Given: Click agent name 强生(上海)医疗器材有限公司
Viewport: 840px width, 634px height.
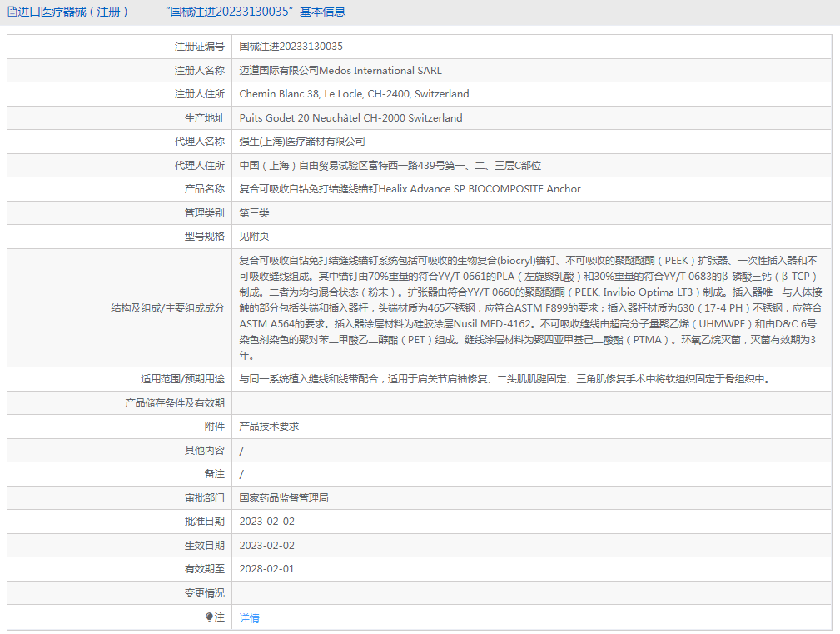Looking at the screenshot, I should coord(302,142).
